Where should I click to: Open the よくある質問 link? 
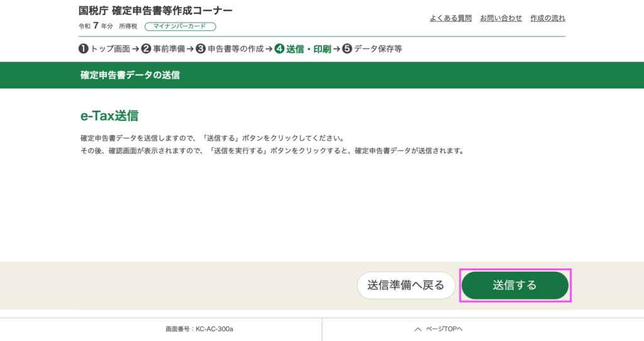(450, 18)
